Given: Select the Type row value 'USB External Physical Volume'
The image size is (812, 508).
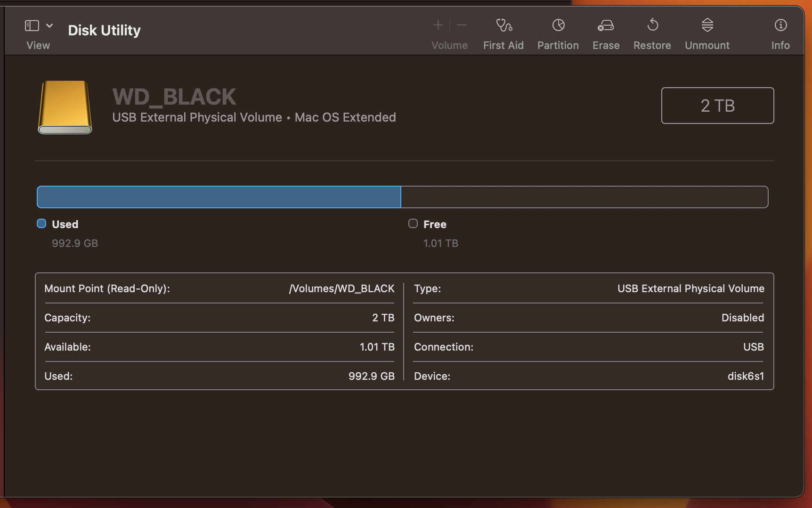Looking at the screenshot, I should 691,288.
